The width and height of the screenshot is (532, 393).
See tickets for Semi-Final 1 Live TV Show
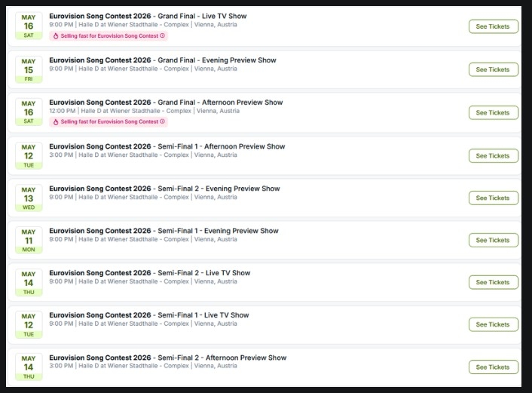[493, 324]
